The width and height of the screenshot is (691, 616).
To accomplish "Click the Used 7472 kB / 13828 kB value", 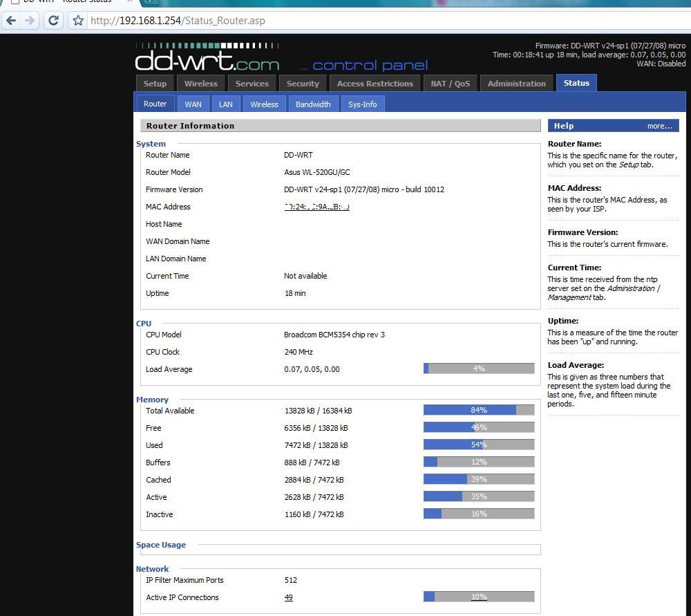I will point(316,445).
